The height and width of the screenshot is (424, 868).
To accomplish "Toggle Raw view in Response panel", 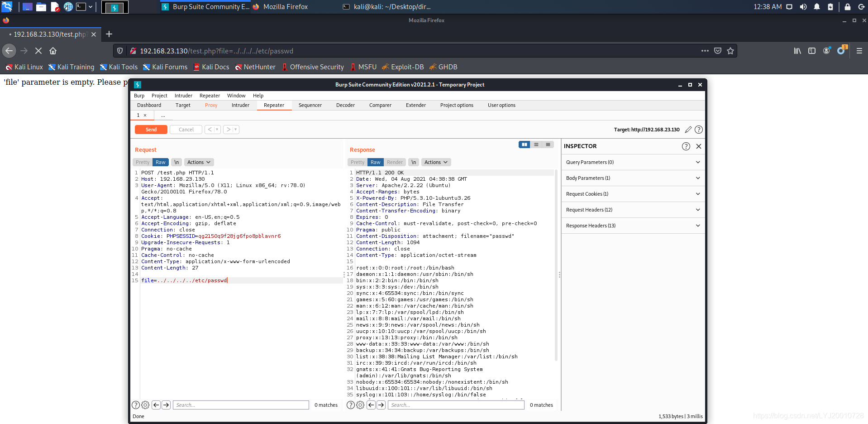I will click(376, 162).
